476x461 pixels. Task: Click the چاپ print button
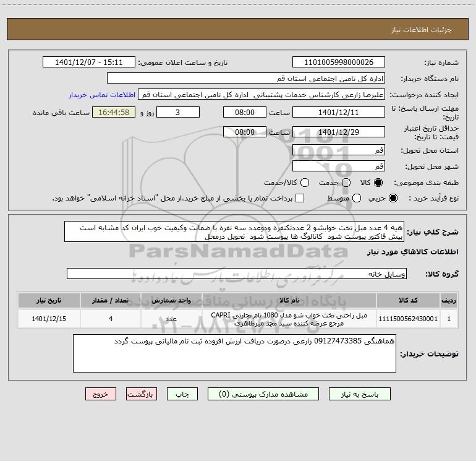tap(182, 394)
